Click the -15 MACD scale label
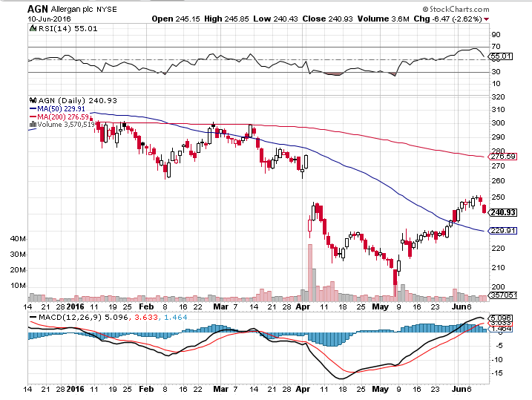The height and width of the screenshot is (400, 532). (x=497, y=373)
